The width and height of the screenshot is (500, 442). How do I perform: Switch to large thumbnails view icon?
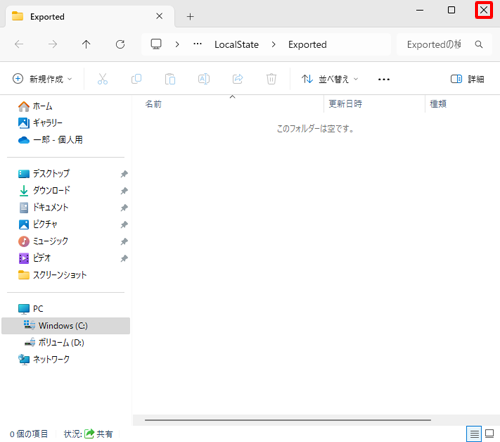tap(490, 434)
